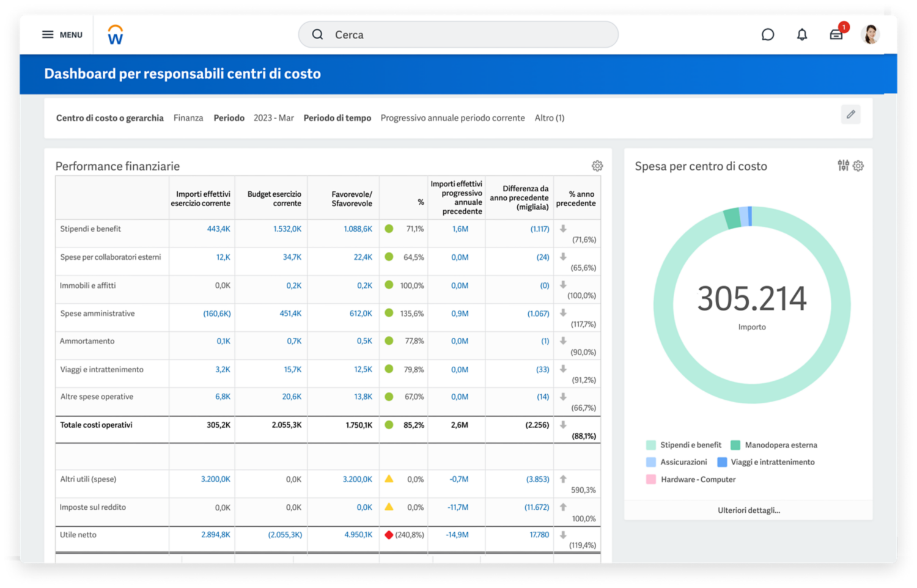Screen dimensions: 917x588
Task: Click inside the Cerca search field
Action: pos(458,35)
